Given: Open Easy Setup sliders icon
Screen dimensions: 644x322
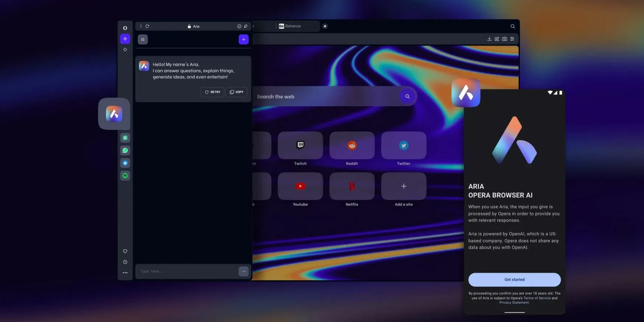Looking at the screenshot, I should pos(512,39).
